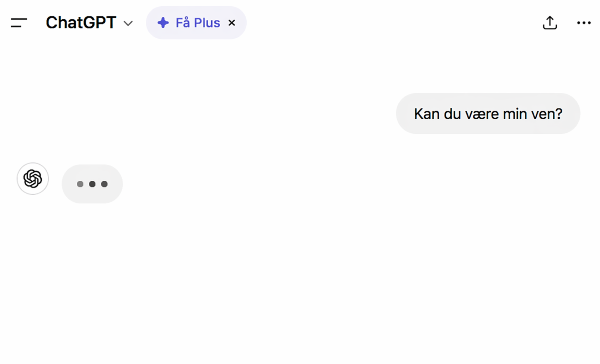Image resolution: width=600 pixels, height=364 pixels.
Task: Share the chat using the upload arrow icon
Action: click(550, 22)
